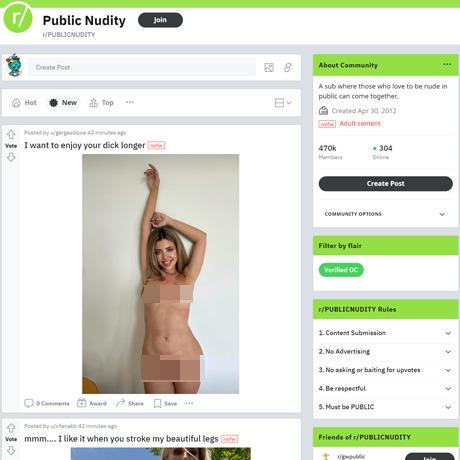Open comments on the first post

point(47,403)
